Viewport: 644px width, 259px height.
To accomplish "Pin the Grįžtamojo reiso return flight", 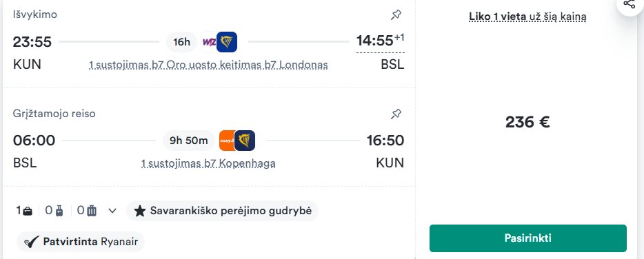I will point(396,114).
